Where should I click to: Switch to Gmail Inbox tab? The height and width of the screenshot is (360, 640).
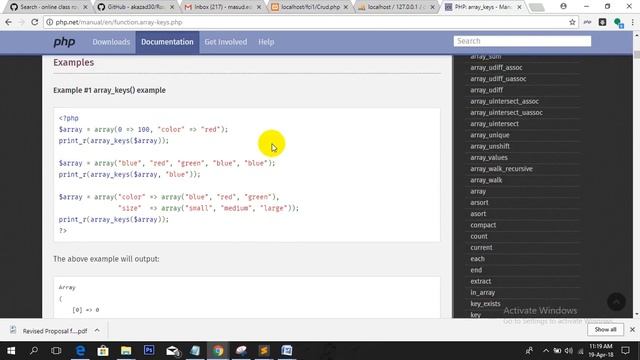point(222,7)
